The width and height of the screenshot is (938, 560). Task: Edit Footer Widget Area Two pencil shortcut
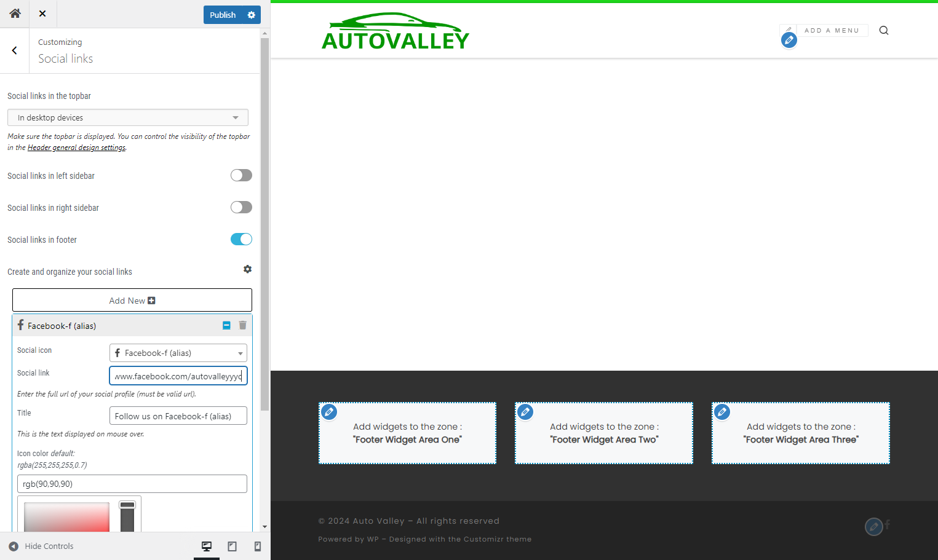tap(525, 412)
